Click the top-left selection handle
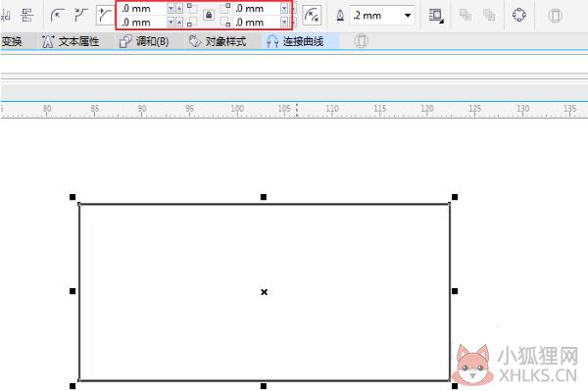Image resolution: width=588 pixels, height=391 pixels. pyautogui.click(x=73, y=197)
